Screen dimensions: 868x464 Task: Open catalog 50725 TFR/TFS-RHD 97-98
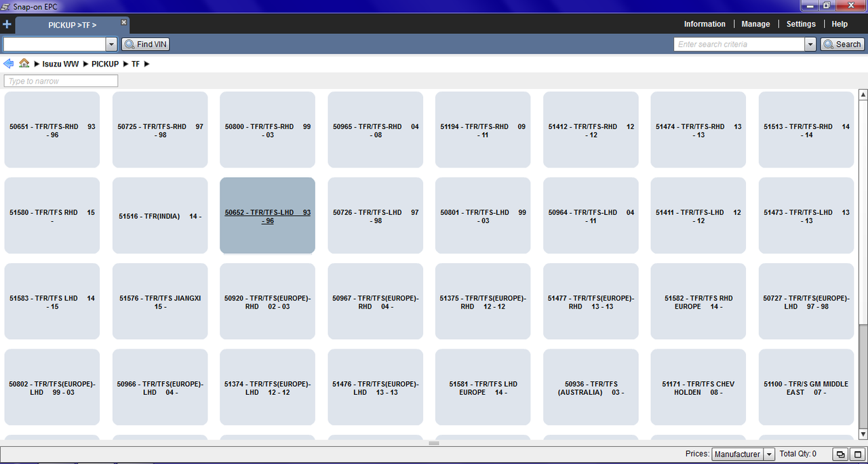click(160, 130)
